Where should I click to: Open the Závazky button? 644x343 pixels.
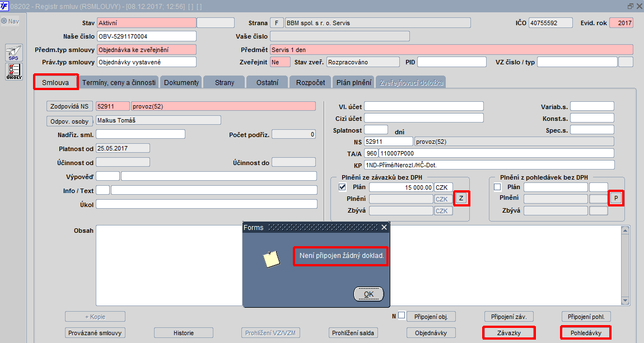[509, 333]
